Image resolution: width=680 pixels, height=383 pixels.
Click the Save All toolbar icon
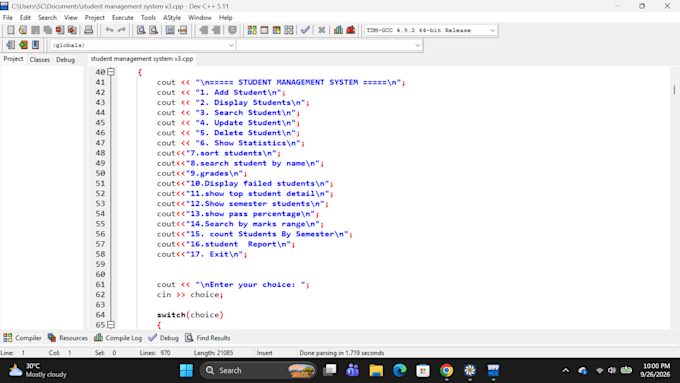pos(47,30)
